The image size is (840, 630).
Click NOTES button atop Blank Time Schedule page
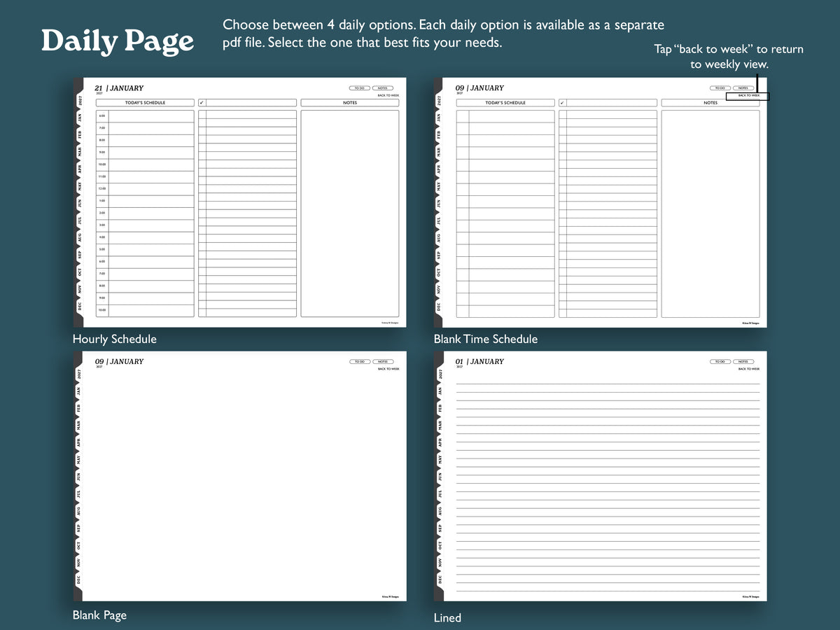[743, 88]
